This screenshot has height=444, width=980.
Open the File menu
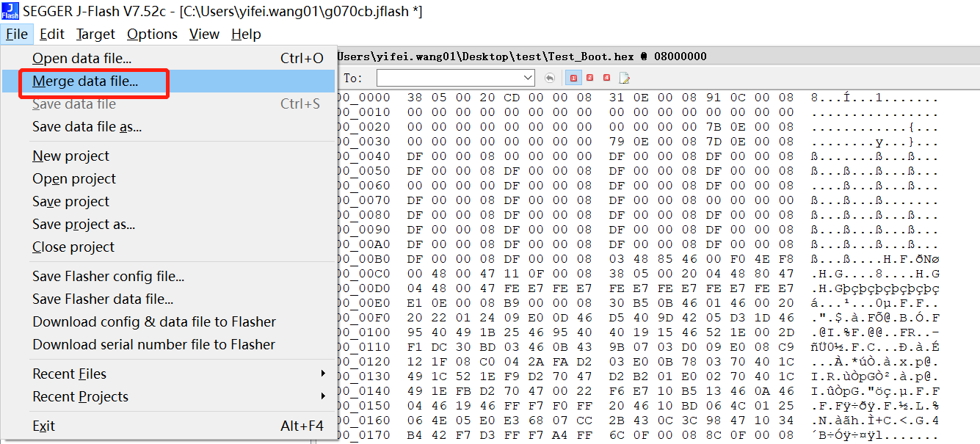point(16,34)
